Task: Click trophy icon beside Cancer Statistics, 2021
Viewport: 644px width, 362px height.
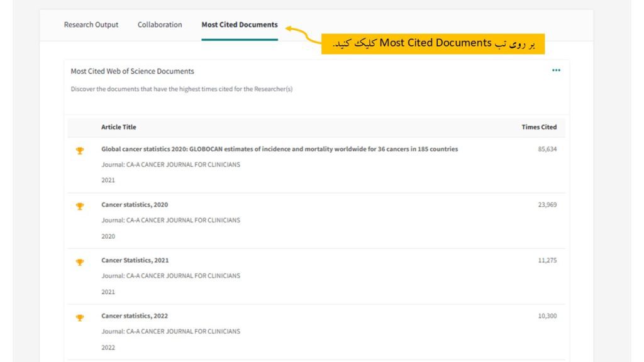Action: pyautogui.click(x=80, y=262)
